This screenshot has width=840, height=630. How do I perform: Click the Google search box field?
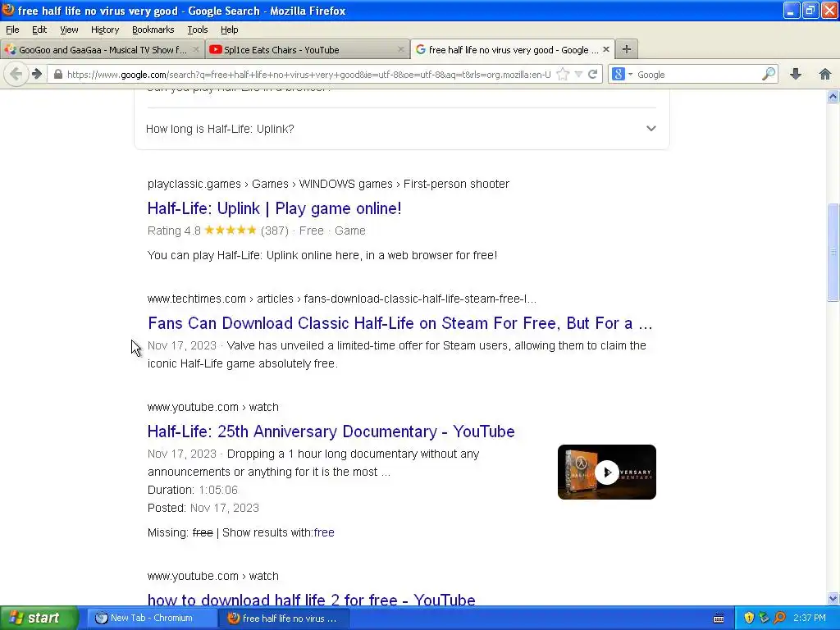697,75
